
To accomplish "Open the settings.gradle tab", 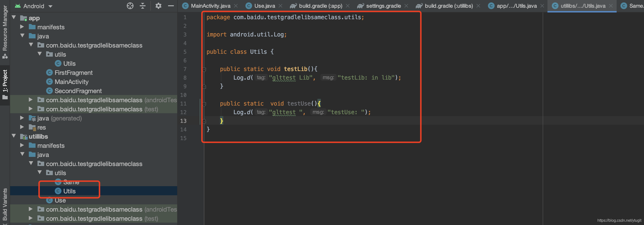I will pyautogui.click(x=383, y=6).
